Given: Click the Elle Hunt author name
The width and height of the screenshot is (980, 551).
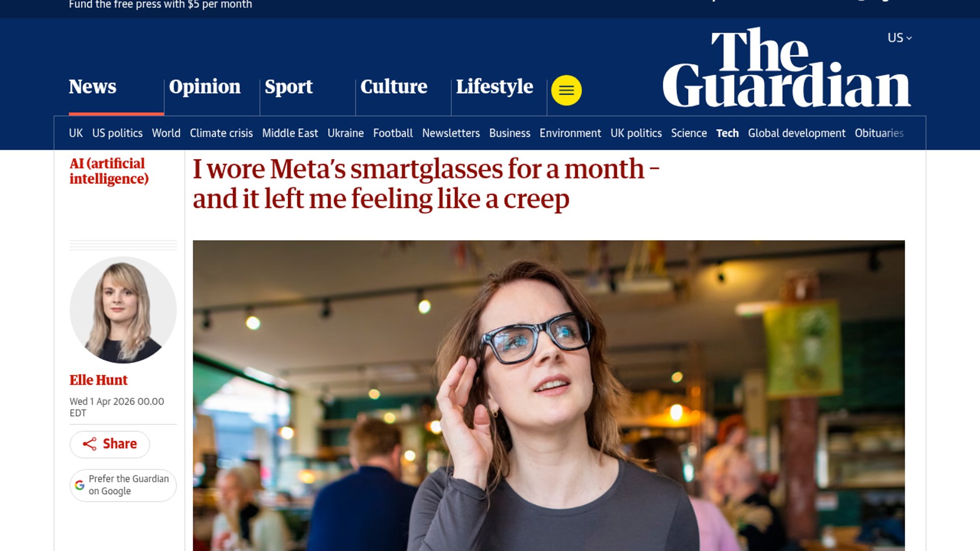Looking at the screenshot, I should [x=99, y=380].
